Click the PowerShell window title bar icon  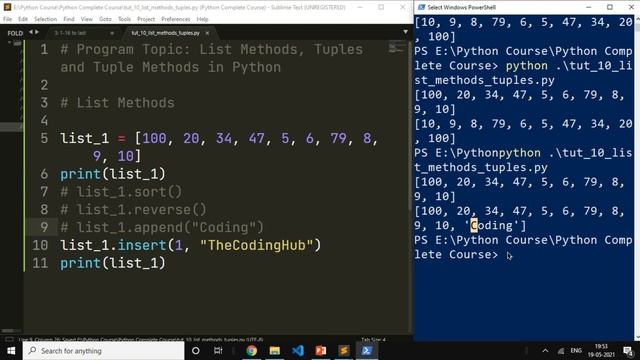[422, 7]
